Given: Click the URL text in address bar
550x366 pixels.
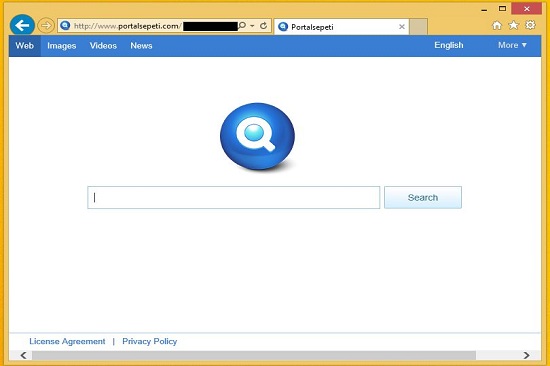Looking at the screenshot, I should click(x=128, y=26).
